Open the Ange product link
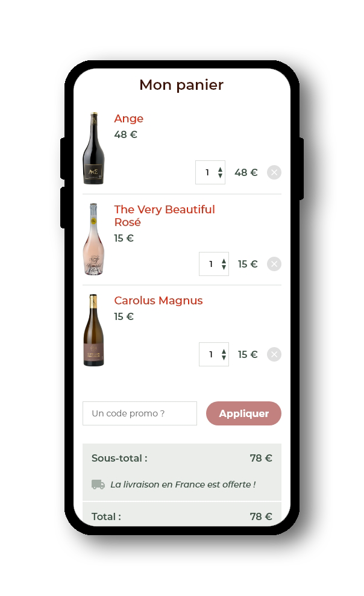Screen dimensions: 364x596 pos(128,119)
